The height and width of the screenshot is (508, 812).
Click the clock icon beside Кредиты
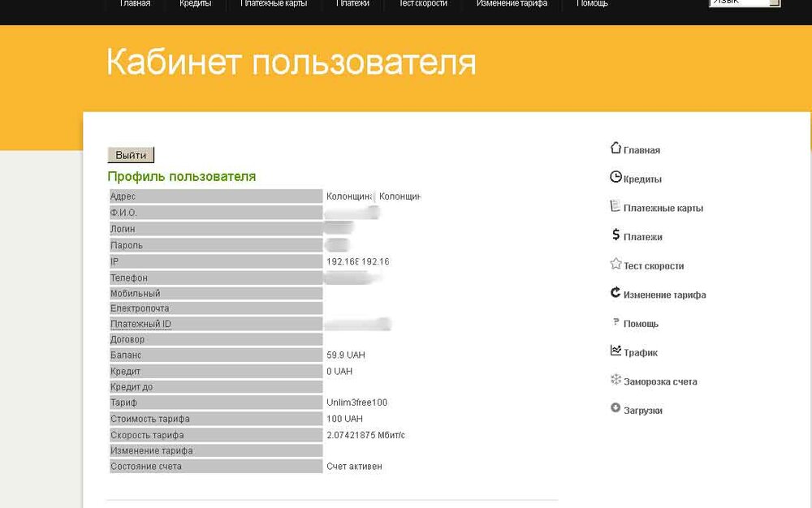[615, 177]
